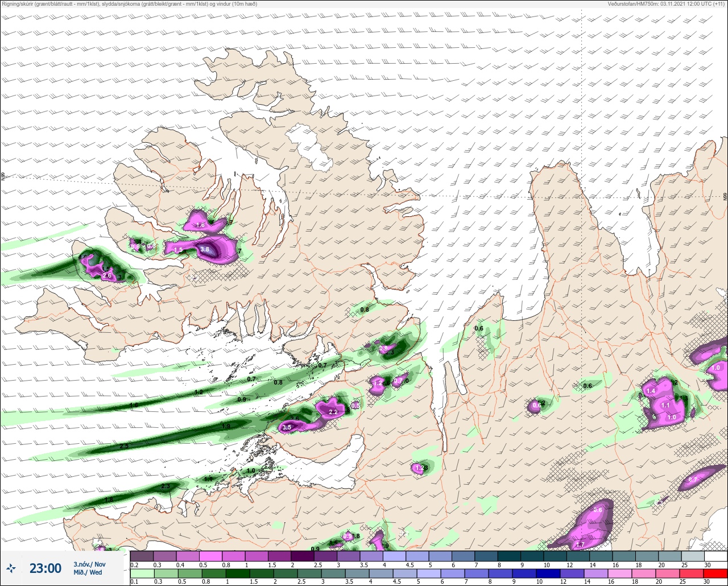Click the rain band value 1.2 over the sea
The image size is (728, 586).
click(x=198, y=393)
